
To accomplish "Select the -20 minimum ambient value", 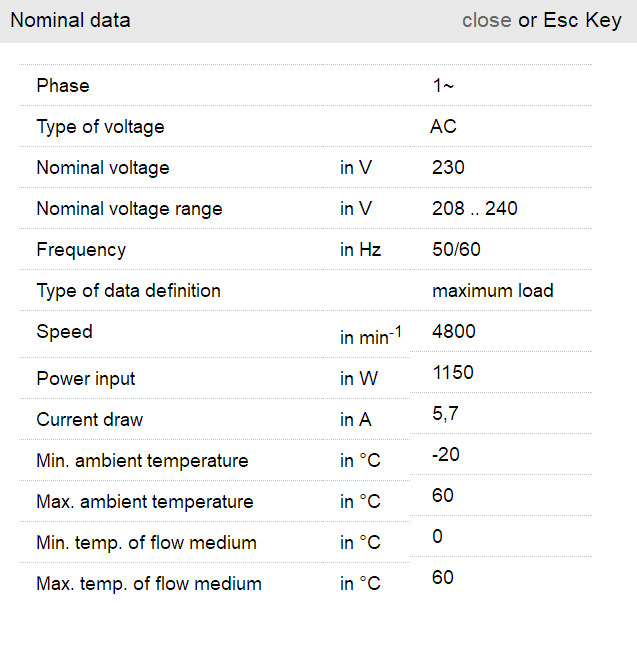I will click(445, 455).
